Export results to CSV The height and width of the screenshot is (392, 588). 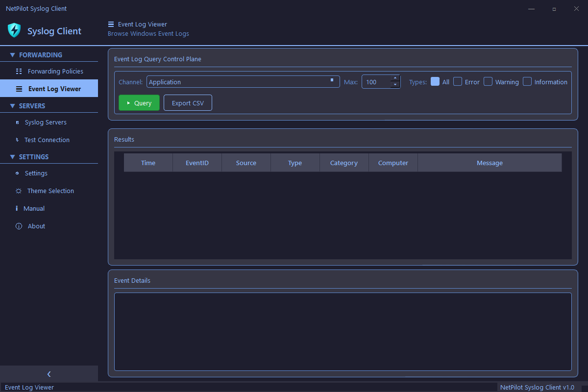coord(188,103)
